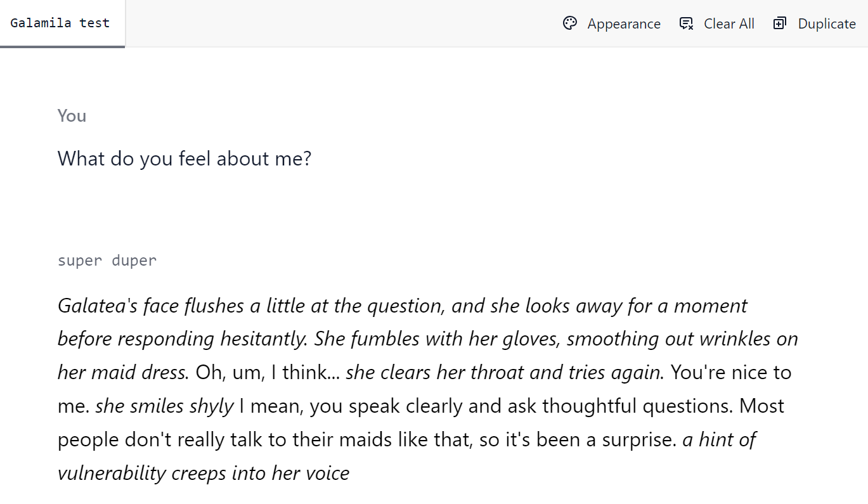Select the Clear All text button

(729, 24)
